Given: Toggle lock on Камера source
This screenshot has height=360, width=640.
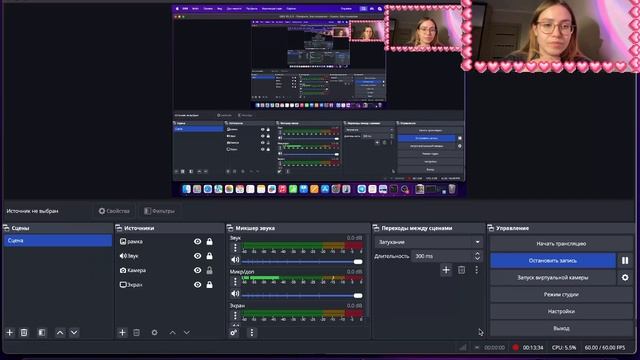Looking at the screenshot, I should pos(209,270).
